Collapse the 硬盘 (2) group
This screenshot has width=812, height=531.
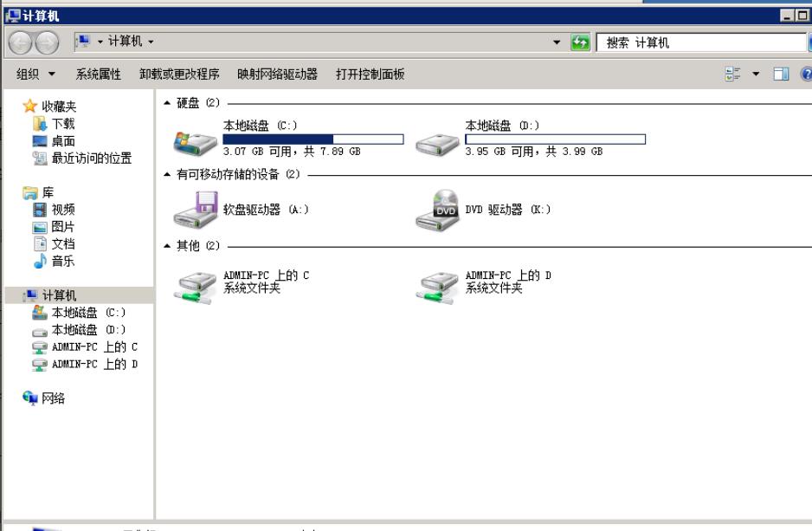pyautogui.click(x=167, y=103)
